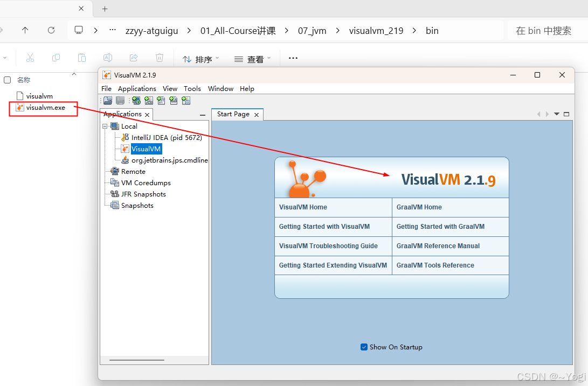Click the Explorer up-folder arrow
The width and height of the screenshot is (588, 386).
pyautogui.click(x=25, y=30)
